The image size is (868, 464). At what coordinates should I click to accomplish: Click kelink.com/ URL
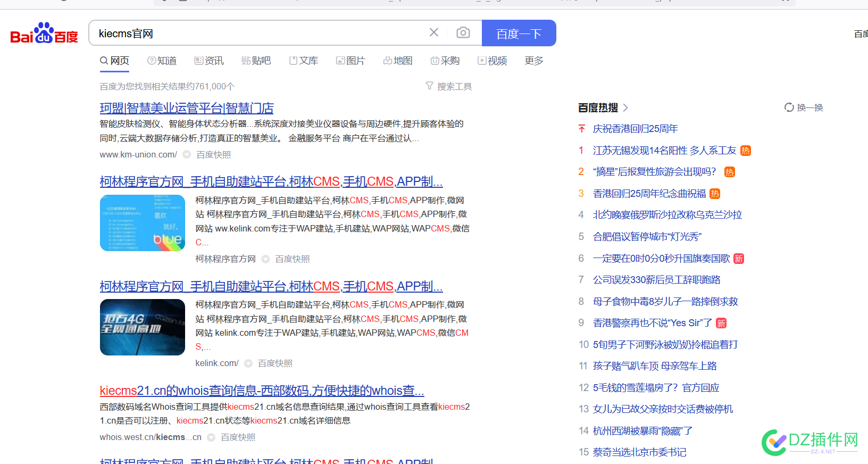tap(217, 363)
